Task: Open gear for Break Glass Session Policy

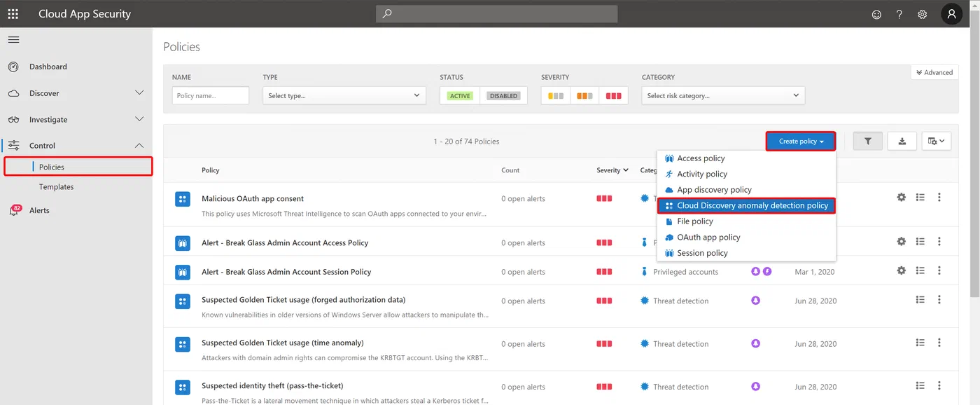Action: [902, 270]
